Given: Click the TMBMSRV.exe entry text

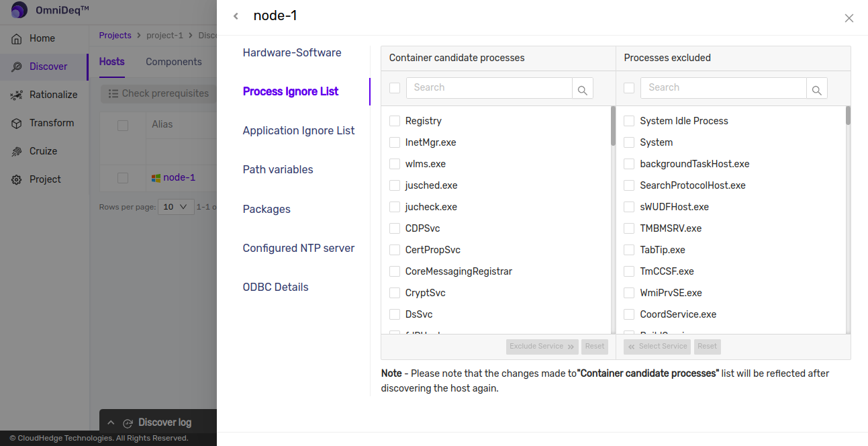Looking at the screenshot, I should 671,228.
